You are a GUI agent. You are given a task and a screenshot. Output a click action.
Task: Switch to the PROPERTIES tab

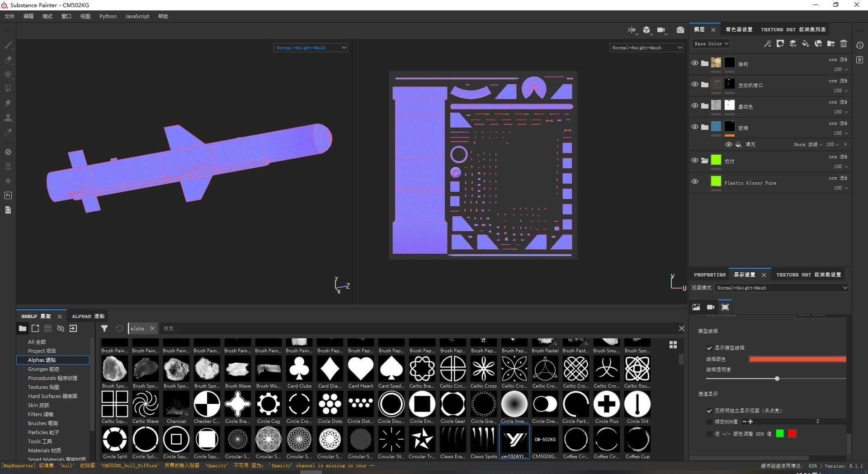tap(709, 275)
